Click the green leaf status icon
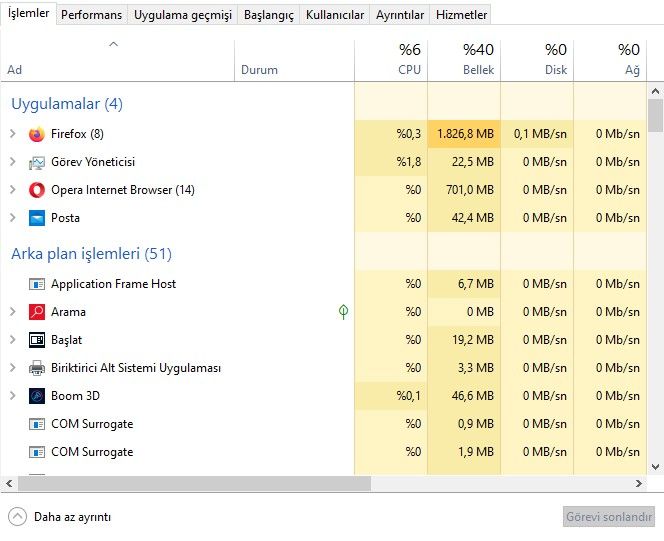 coord(343,312)
